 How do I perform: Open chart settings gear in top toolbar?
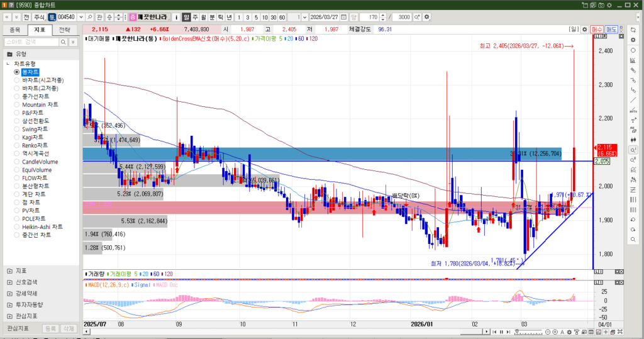pos(428,17)
